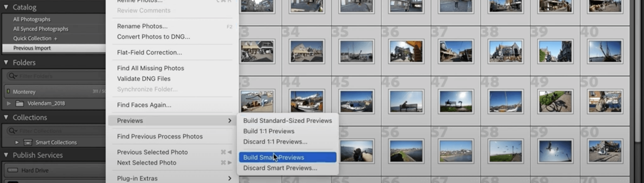Select thumbnail in grid cell 47
Viewport: 644px width, 183px height.
point(456,102)
